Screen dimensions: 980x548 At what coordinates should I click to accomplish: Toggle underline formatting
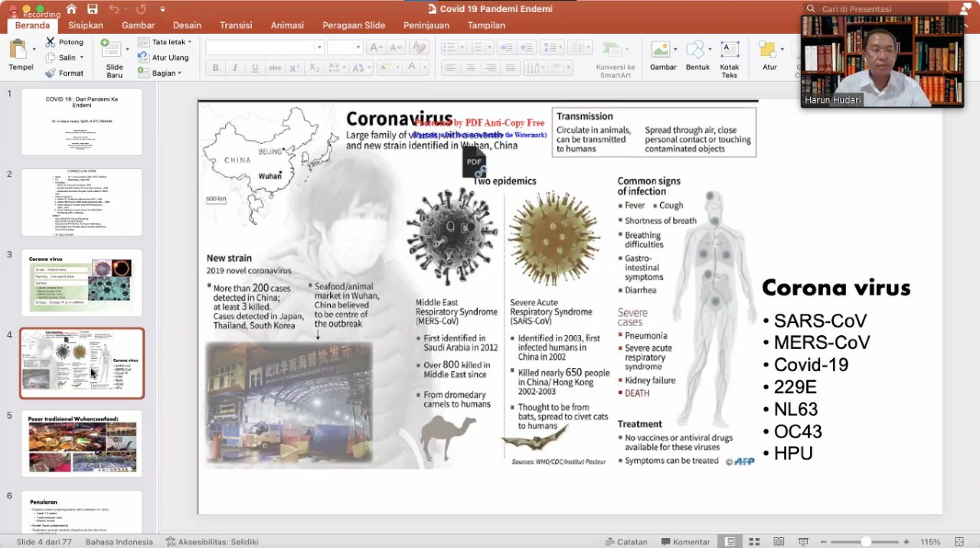tap(255, 68)
